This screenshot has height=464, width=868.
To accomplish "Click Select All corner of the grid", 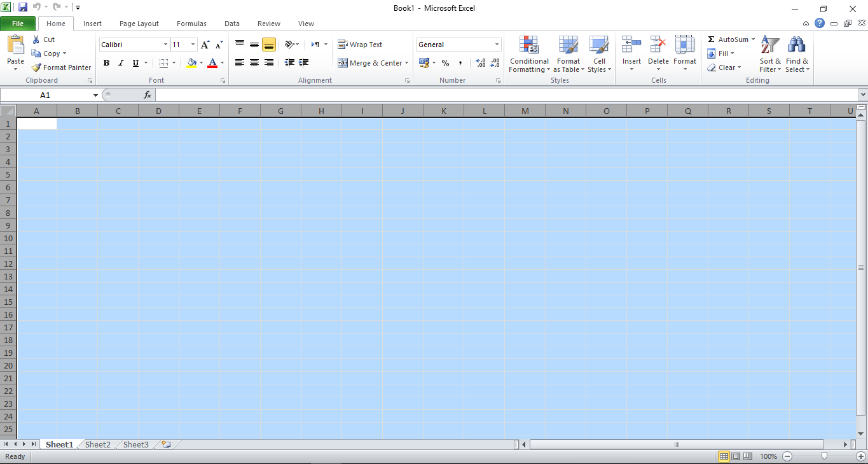I will [8, 111].
